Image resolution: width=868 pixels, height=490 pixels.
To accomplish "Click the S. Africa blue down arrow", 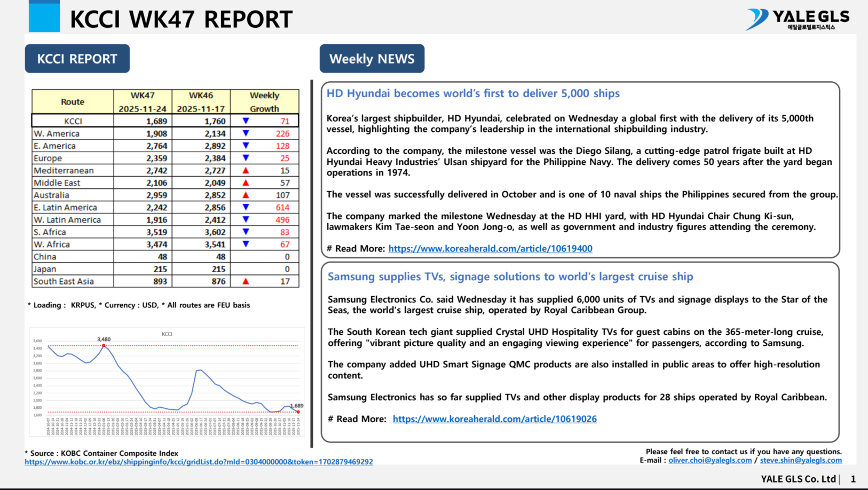I will pyautogui.click(x=246, y=232).
